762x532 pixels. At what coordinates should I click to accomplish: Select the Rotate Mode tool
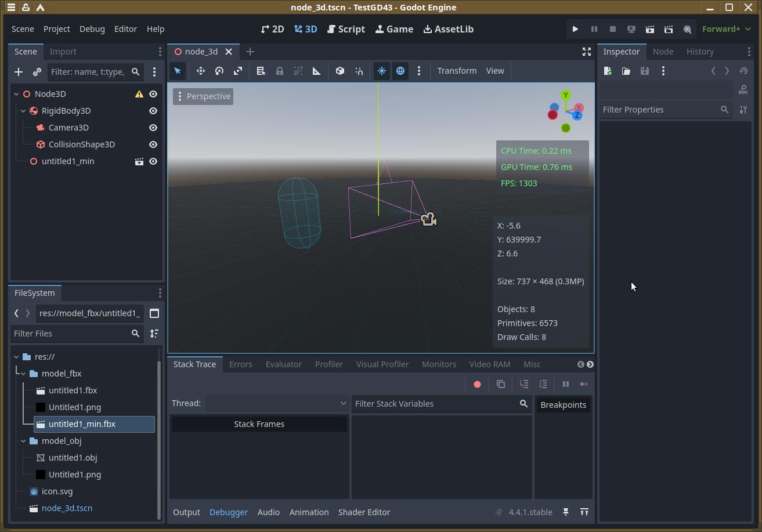219,71
